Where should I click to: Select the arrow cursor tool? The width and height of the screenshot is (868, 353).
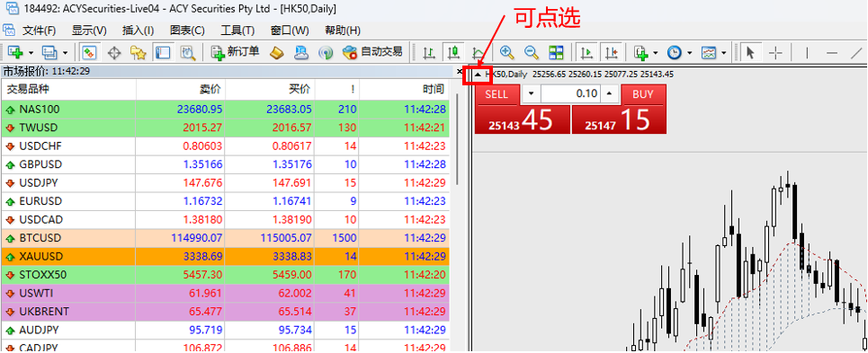pos(750,52)
